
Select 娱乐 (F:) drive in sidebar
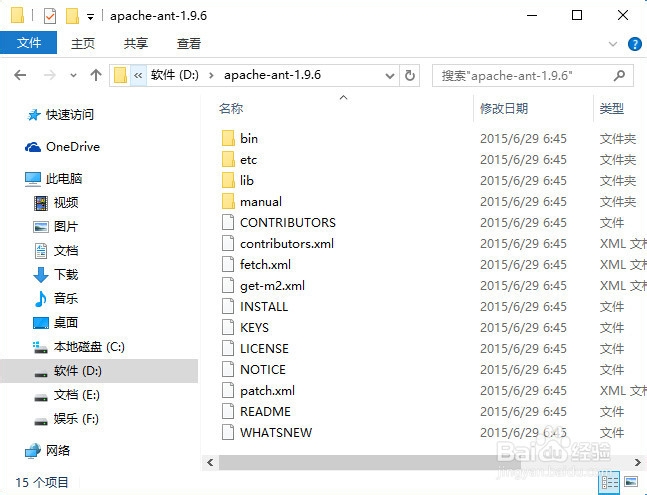66,419
